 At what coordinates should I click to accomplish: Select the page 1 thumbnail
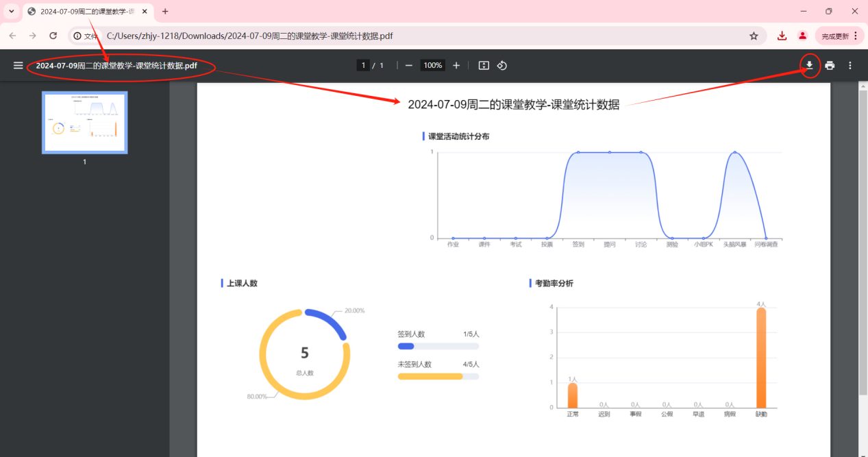84,123
